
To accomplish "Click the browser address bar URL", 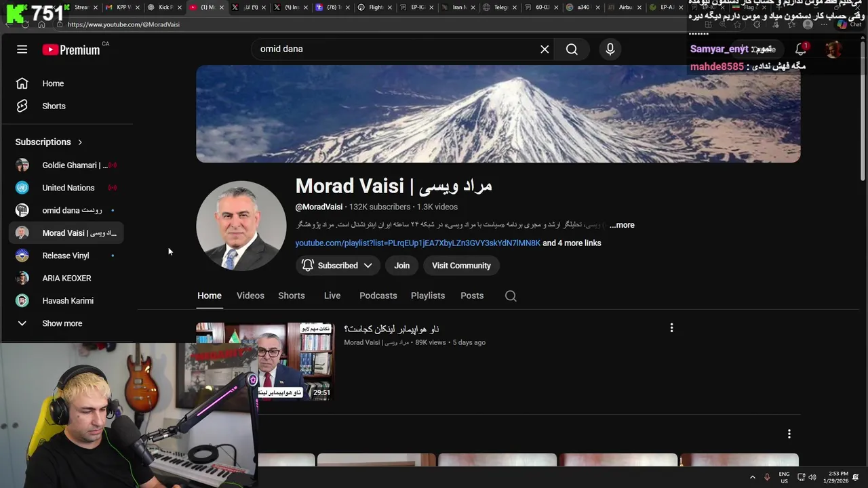I will [x=123, y=24].
